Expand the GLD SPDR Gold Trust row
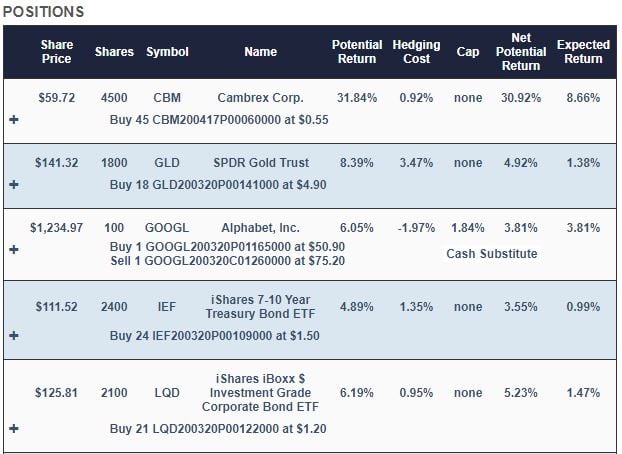 point(13,185)
